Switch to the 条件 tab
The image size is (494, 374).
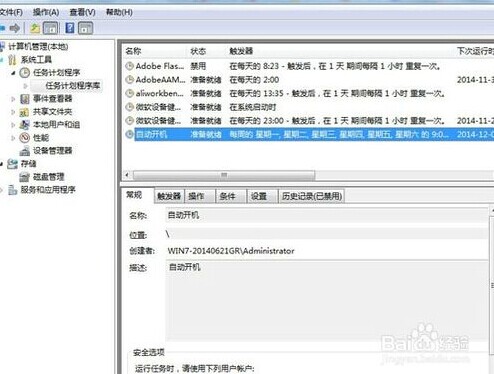tap(231, 196)
